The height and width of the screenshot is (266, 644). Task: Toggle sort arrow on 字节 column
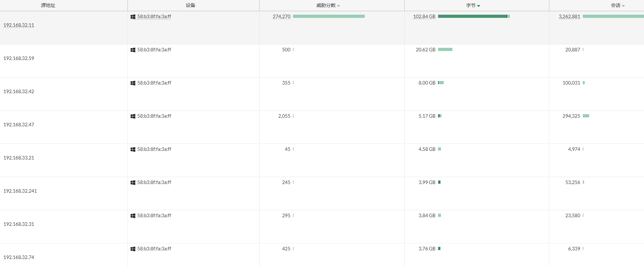pyautogui.click(x=479, y=6)
